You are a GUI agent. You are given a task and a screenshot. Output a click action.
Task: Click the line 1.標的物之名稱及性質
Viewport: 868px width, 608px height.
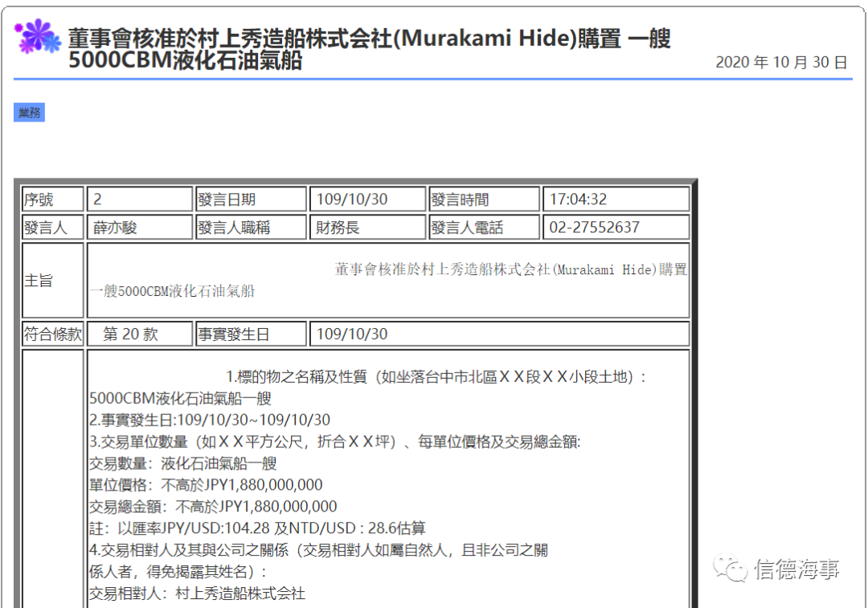pyautogui.click(x=436, y=377)
